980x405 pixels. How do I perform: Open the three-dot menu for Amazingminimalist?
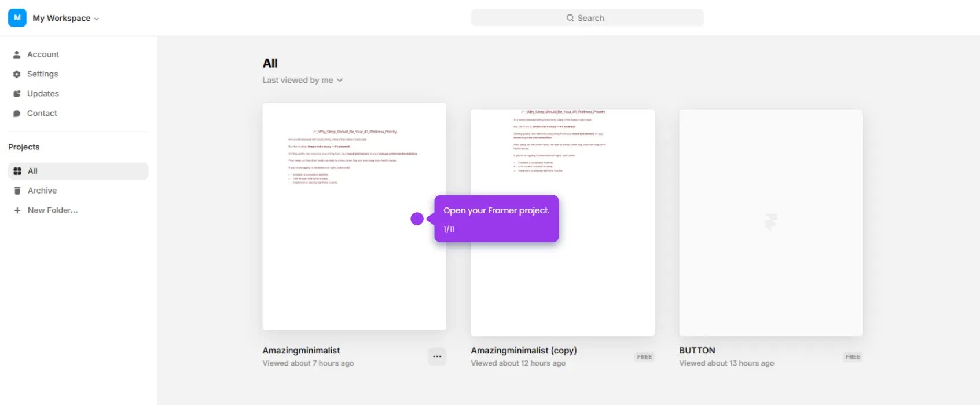(x=437, y=357)
